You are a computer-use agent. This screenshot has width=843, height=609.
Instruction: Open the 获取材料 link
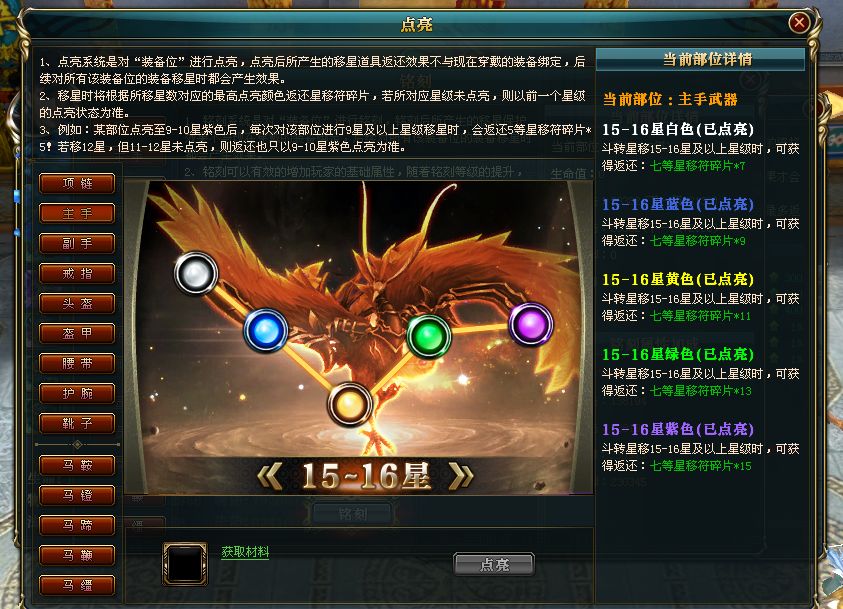click(245, 552)
